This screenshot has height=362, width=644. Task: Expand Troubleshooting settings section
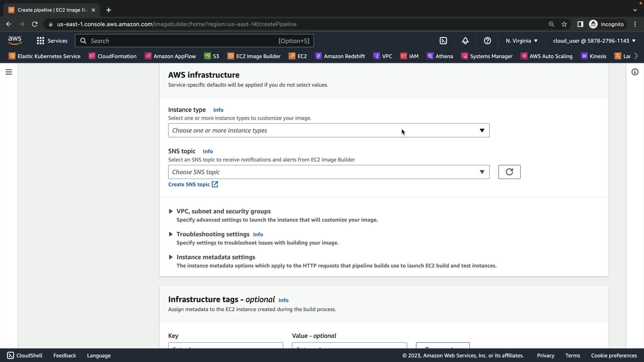click(x=213, y=234)
